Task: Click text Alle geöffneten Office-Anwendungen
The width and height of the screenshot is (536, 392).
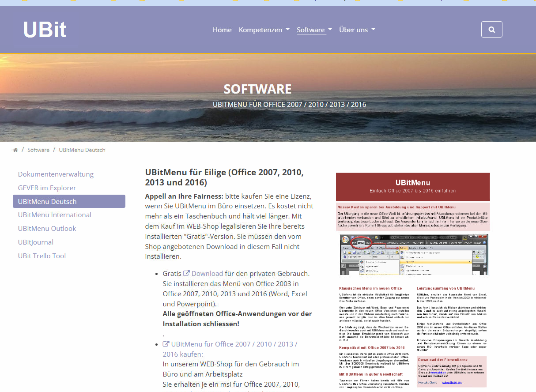Action: [237, 319]
